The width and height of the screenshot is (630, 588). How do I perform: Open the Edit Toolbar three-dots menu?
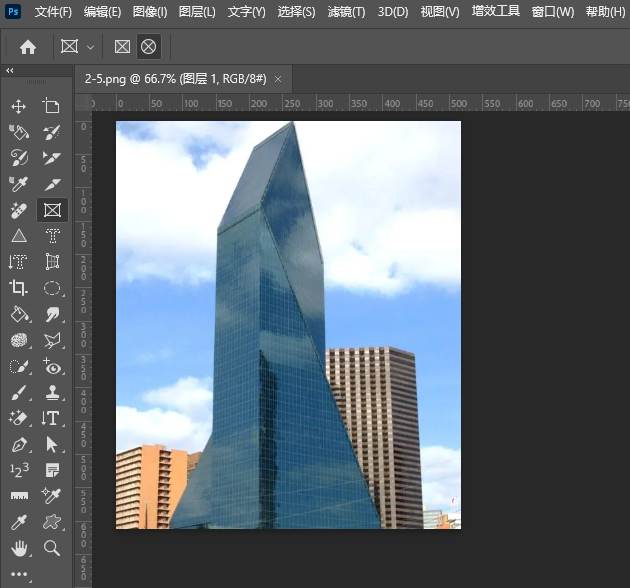[x=20, y=574]
